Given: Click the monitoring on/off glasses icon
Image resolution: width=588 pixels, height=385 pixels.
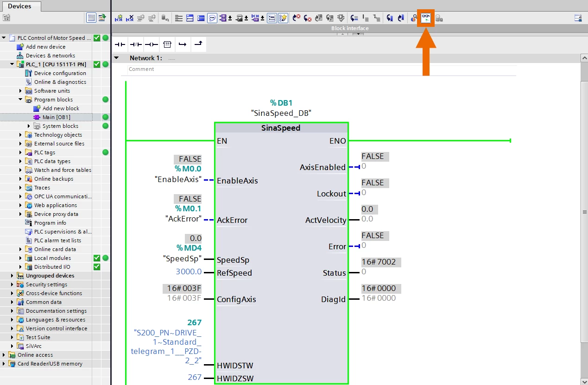Looking at the screenshot, I should 426,18.
